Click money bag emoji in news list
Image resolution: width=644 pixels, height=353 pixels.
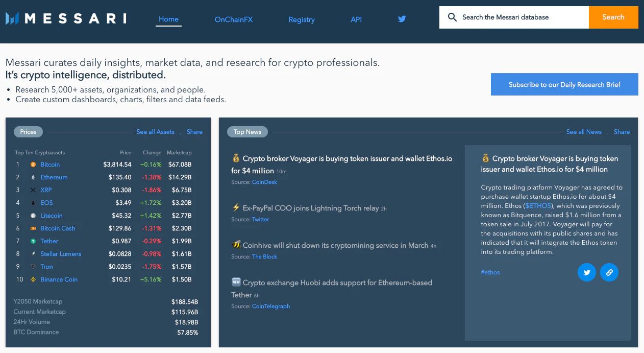click(x=236, y=158)
